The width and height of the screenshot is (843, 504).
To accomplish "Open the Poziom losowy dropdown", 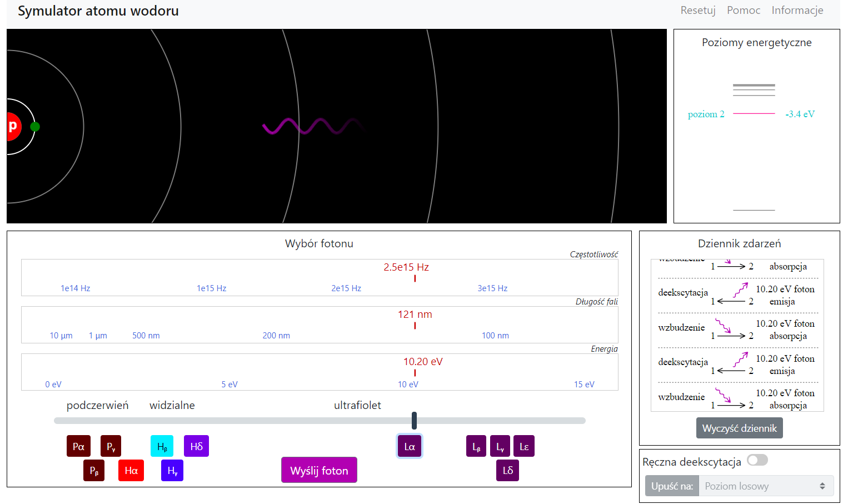I will (x=766, y=486).
